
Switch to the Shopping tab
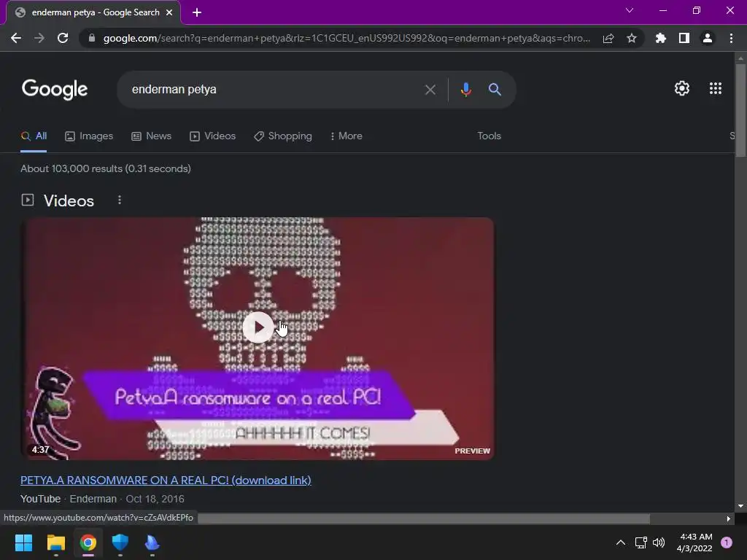tap(283, 136)
